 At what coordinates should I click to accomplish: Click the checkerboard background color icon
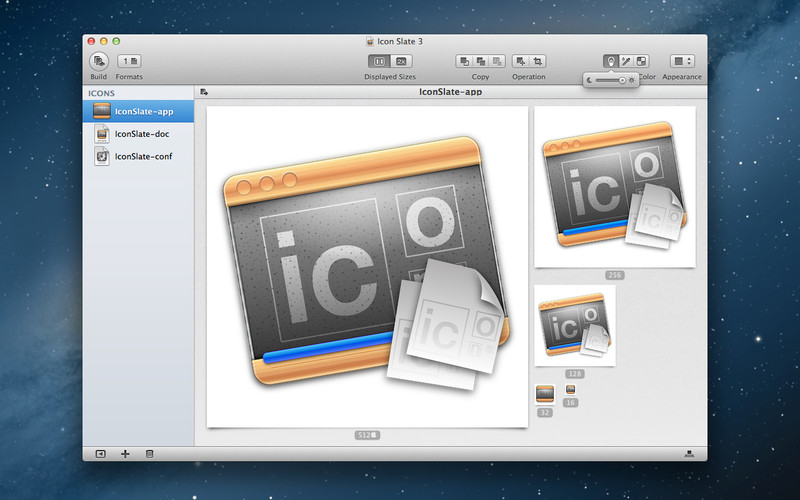pos(641,61)
